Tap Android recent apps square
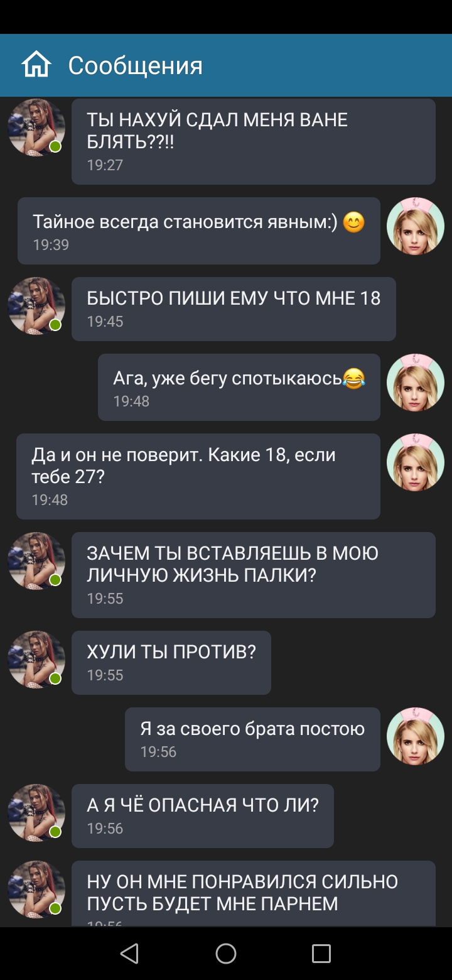Image resolution: width=452 pixels, height=980 pixels. pyautogui.click(x=321, y=954)
